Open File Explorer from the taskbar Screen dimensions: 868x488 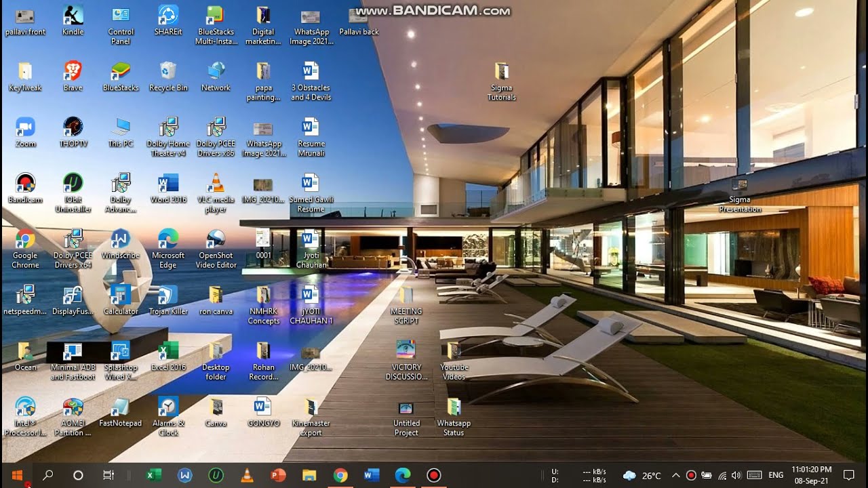(x=309, y=475)
